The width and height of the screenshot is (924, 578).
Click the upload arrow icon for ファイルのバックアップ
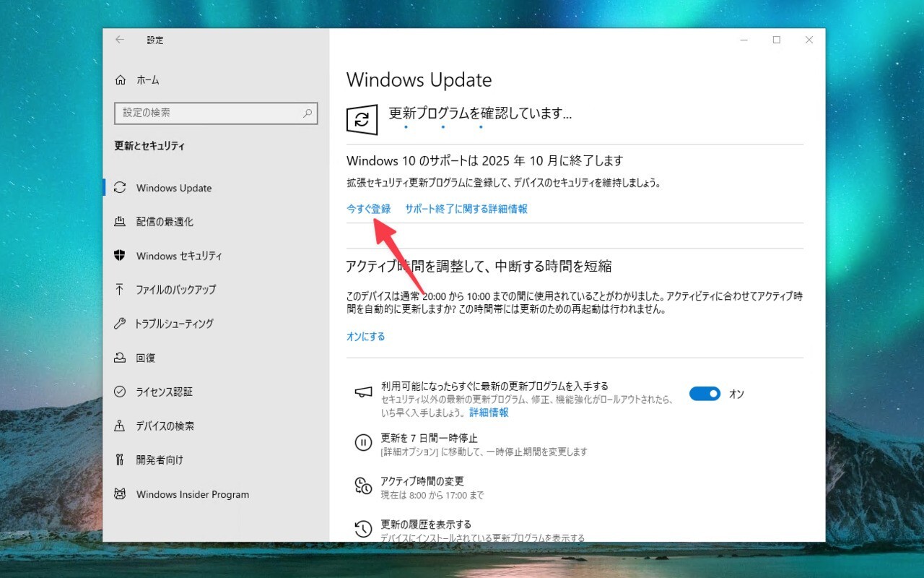[120, 290]
